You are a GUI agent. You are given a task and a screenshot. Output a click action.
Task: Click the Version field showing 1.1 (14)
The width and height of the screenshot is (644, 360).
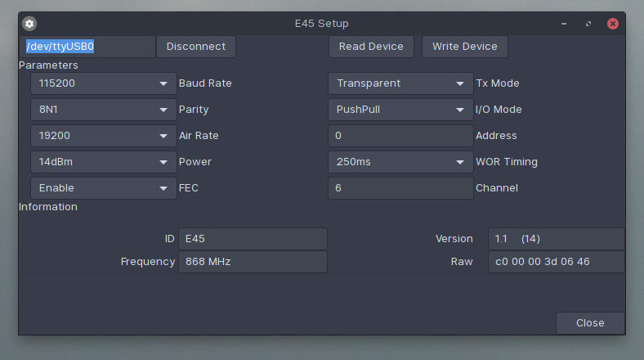(556, 239)
